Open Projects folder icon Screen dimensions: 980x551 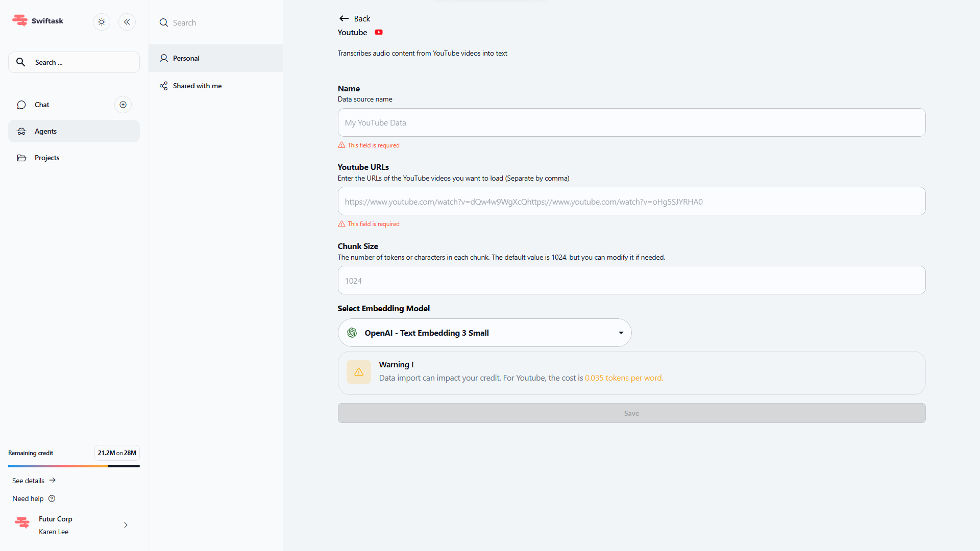pos(21,158)
